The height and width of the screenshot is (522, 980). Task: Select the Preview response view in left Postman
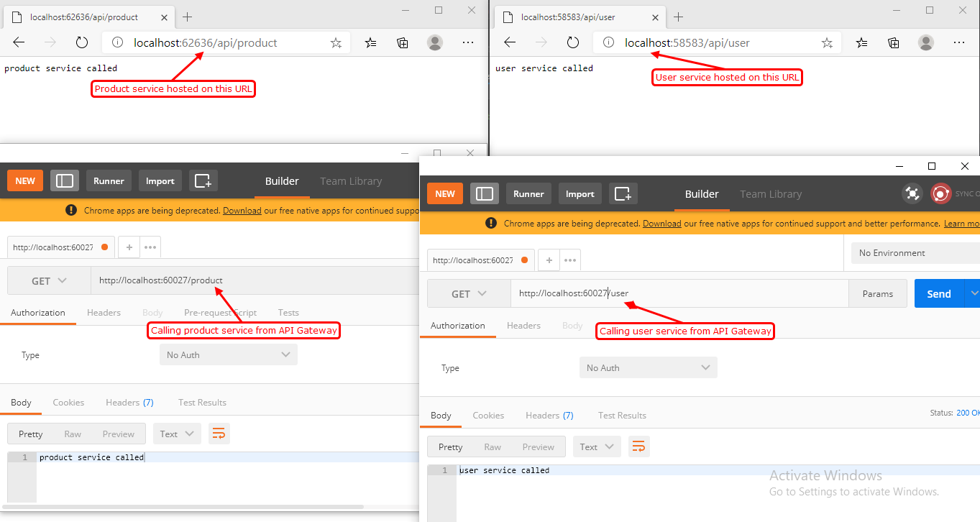[x=119, y=434]
